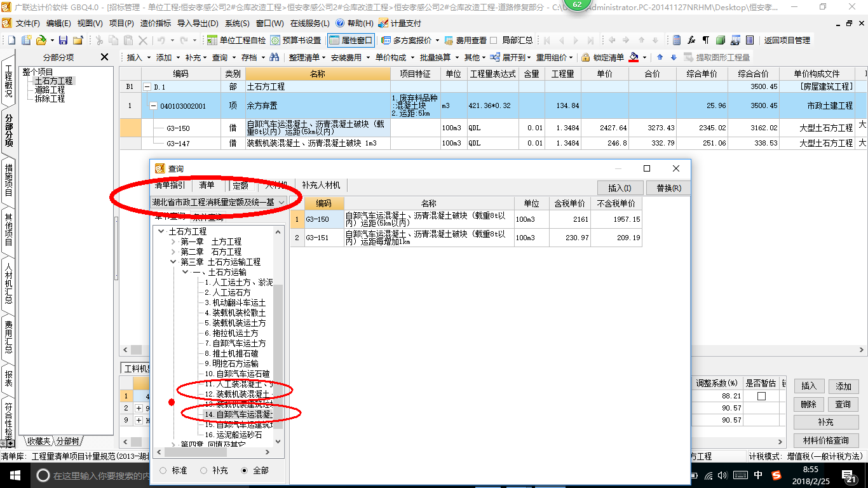Select the 标准 radio button

pyautogui.click(x=163, y=470)
